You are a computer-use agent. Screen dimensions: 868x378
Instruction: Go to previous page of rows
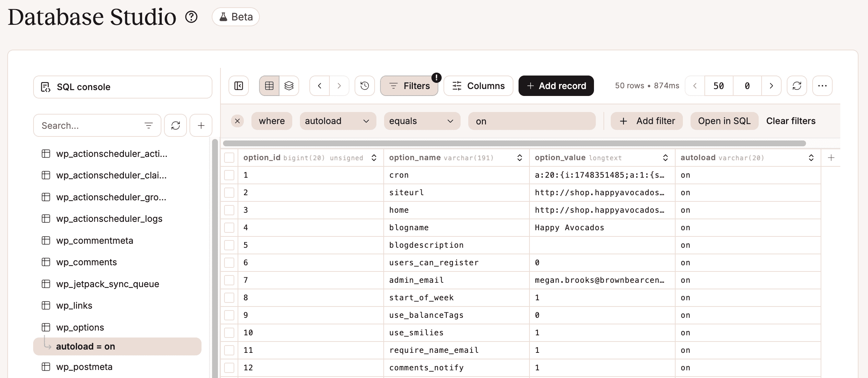(695, 86)
